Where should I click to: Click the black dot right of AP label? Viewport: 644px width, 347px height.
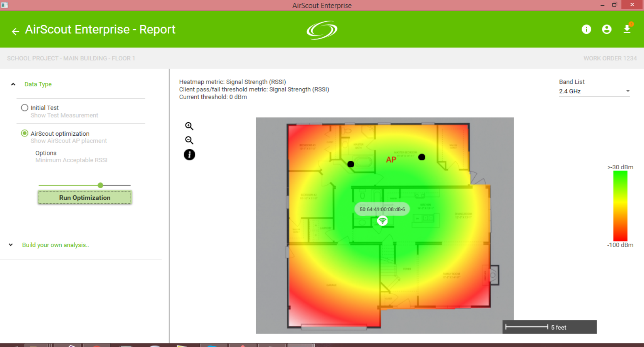tap(422, 157)
